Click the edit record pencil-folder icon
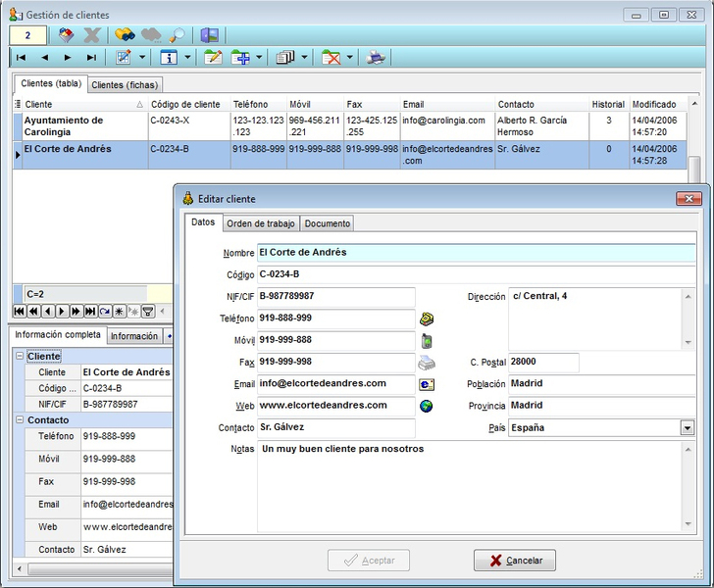The height and width of the screenshot is (588, 714). pos(213,58)
